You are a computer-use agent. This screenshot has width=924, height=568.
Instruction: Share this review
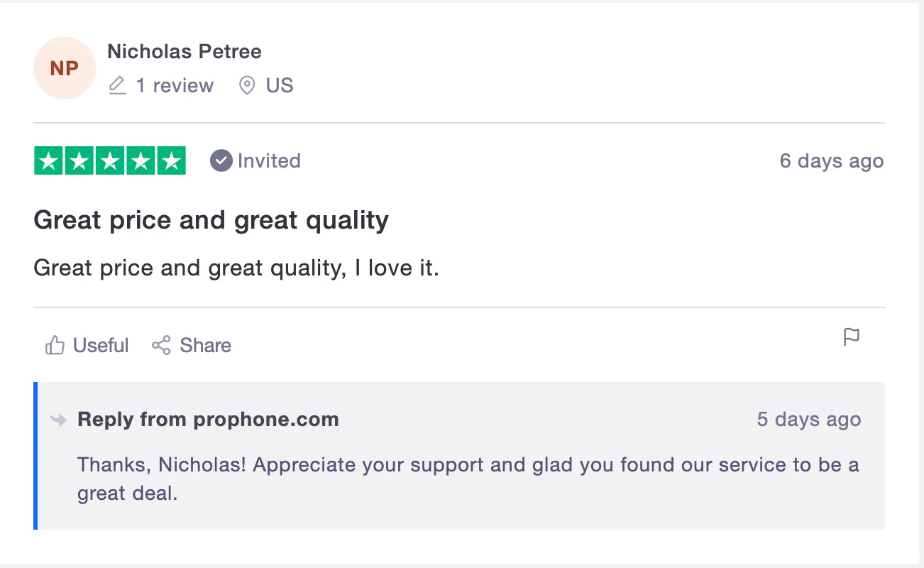click(192, 346)
